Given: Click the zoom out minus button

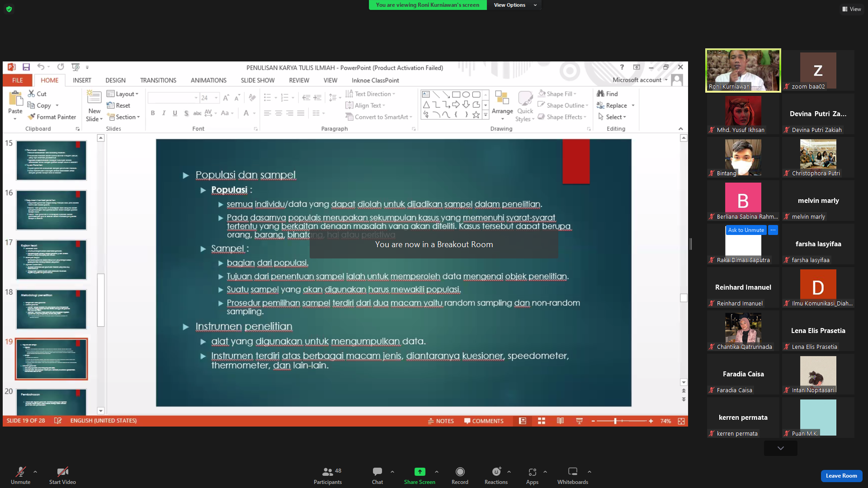Looking at the screenshot, I should click(x=593, y=421).
